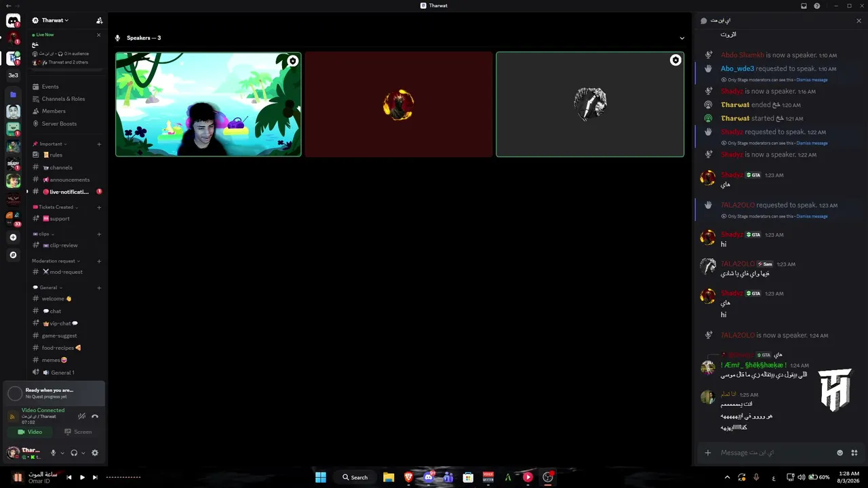Collapse the clips category

tap(43, 234)
